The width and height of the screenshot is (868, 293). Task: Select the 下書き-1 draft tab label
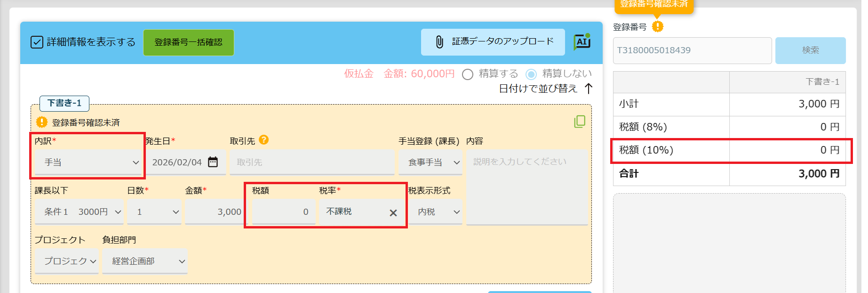(64, 103)
